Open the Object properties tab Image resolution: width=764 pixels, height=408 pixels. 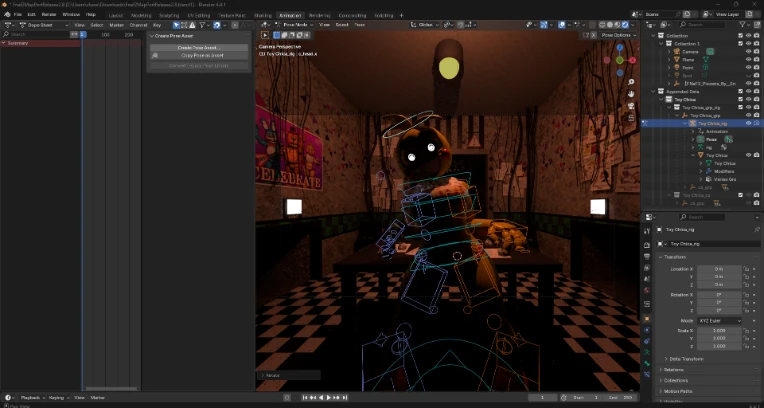(x=647, y=319)
